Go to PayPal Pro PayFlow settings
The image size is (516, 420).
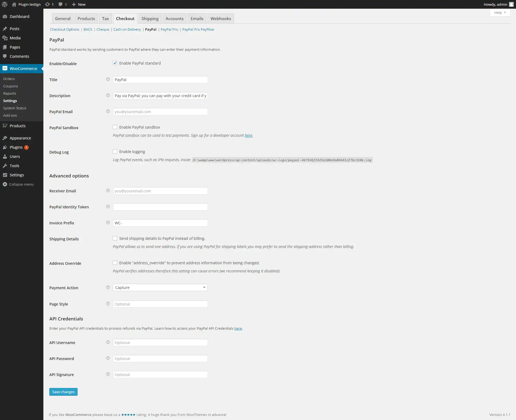pyautogui.click(x=198, y=29)
